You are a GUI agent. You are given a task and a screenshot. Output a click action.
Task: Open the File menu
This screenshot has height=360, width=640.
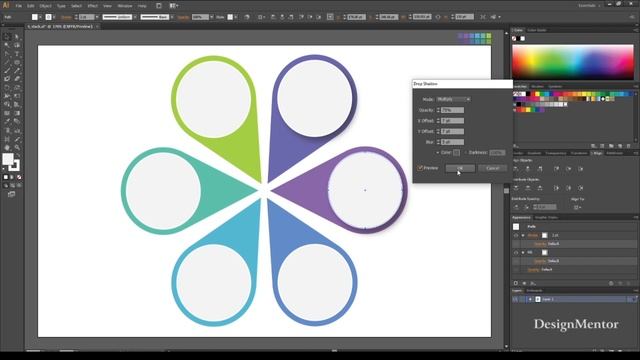pyautogui.click(x=19, y=6)
